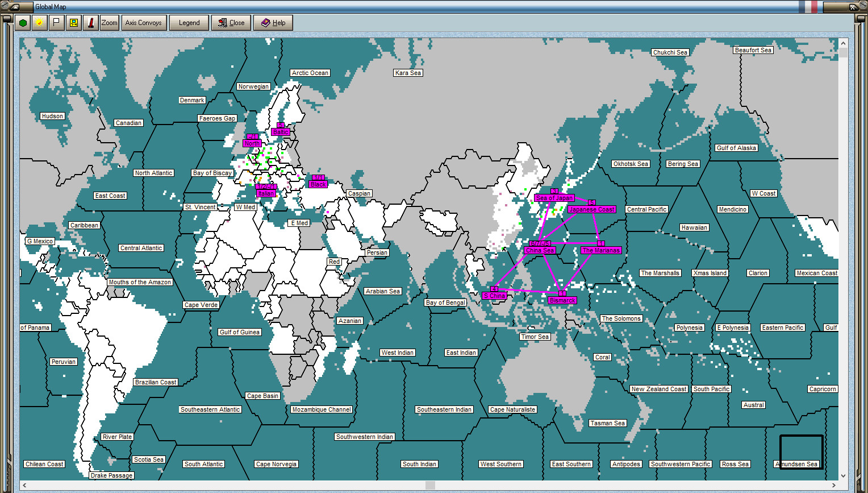Select the white flag toolbar icon
This screenshot has height=493, width=868.
tap(56, 23)
